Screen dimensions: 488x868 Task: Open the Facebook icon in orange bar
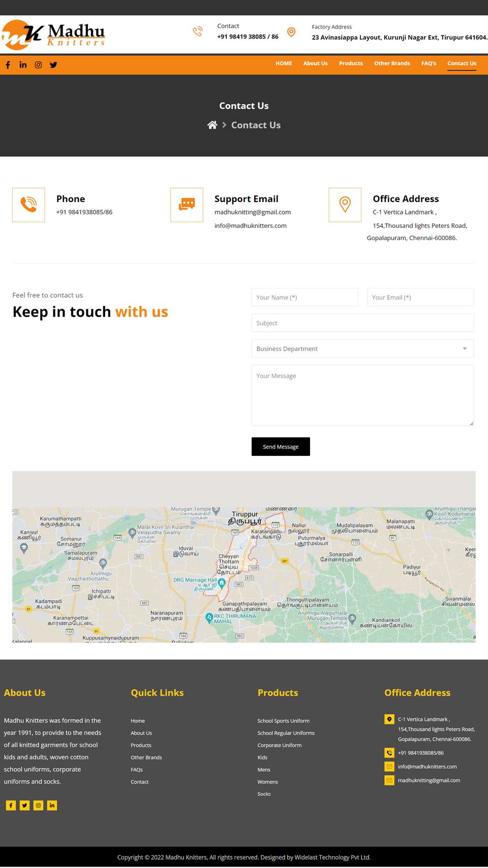pyautogui.click(x=8, y=65)
